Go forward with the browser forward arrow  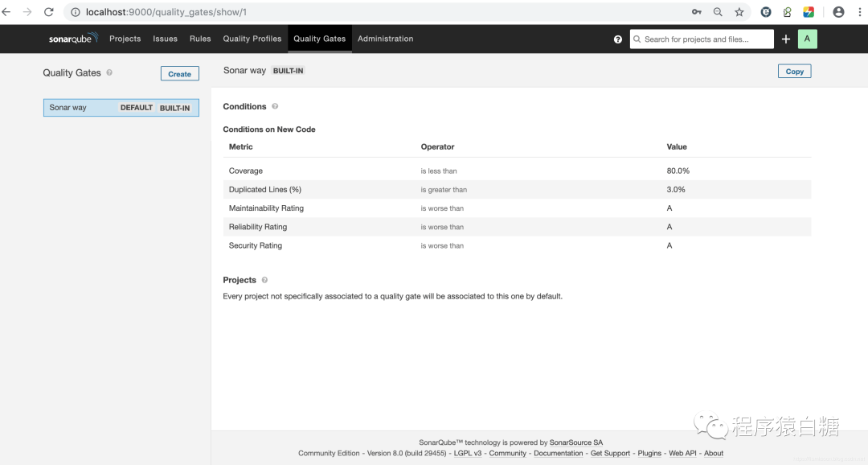tap(27, 11)
